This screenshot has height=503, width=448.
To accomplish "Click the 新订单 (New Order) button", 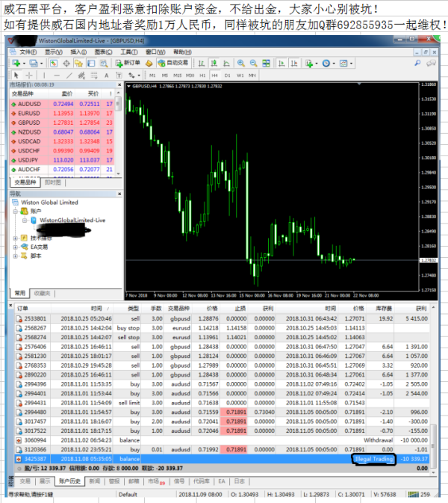I will coord(128,64).
